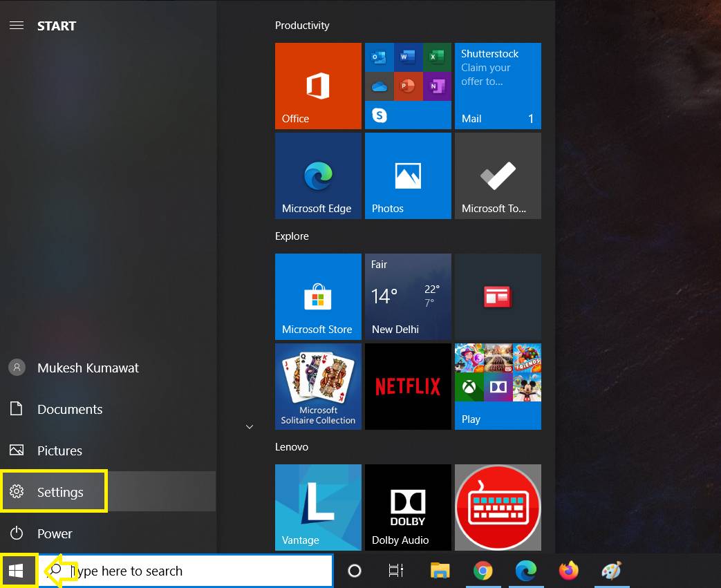Screen dimensions: 721x588
Task: Click the Explore group heading
Action: (292, 236)
